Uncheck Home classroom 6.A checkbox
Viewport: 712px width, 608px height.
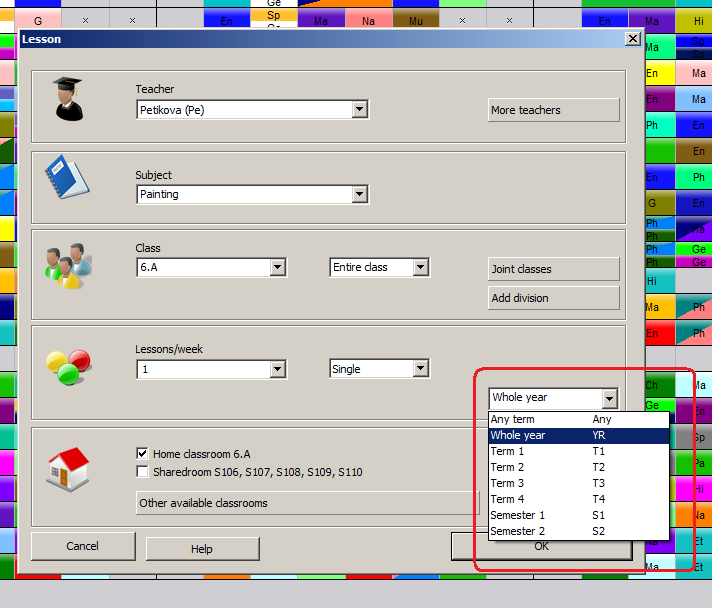point(143,453)
